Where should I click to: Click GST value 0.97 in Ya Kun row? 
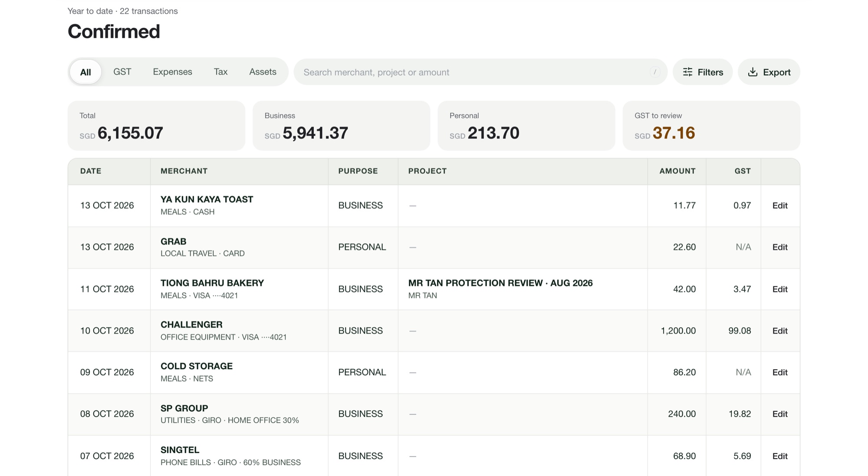(742, 206)
